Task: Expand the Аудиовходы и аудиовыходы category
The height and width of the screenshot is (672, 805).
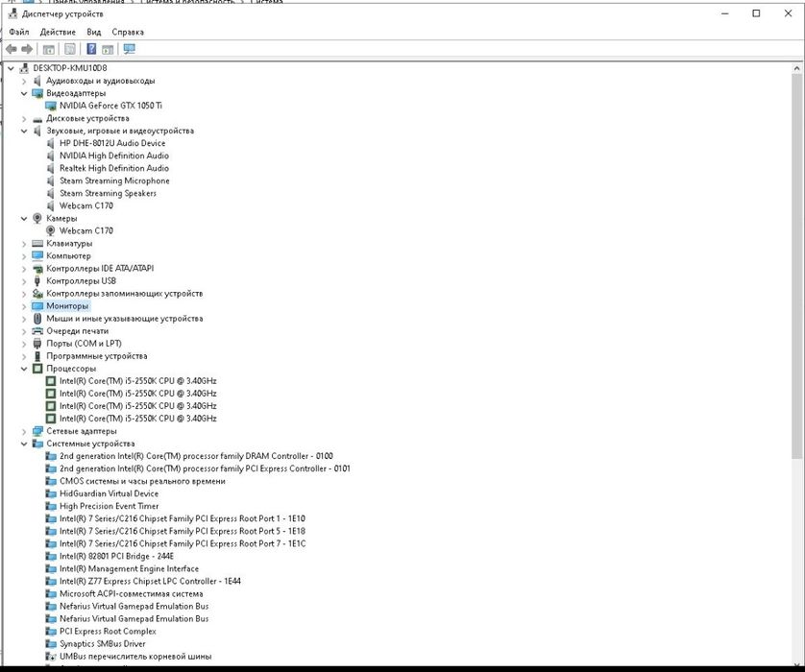Action: [x=24, y=81]
